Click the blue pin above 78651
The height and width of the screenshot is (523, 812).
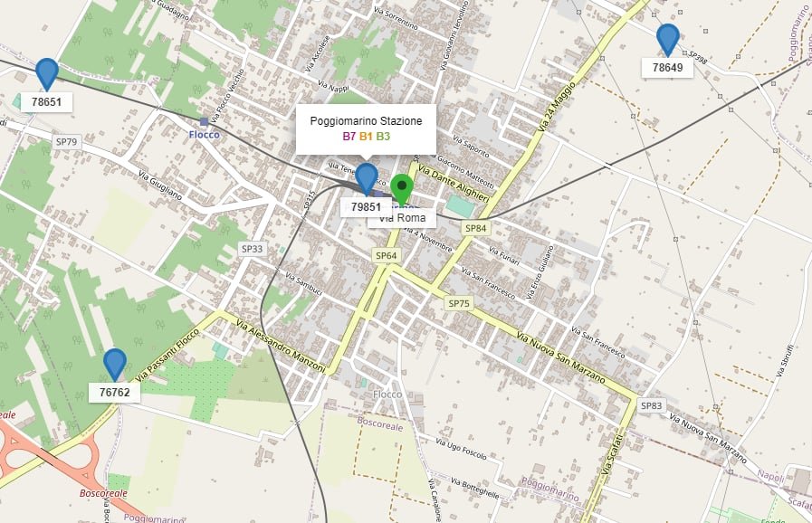point(46,74)
